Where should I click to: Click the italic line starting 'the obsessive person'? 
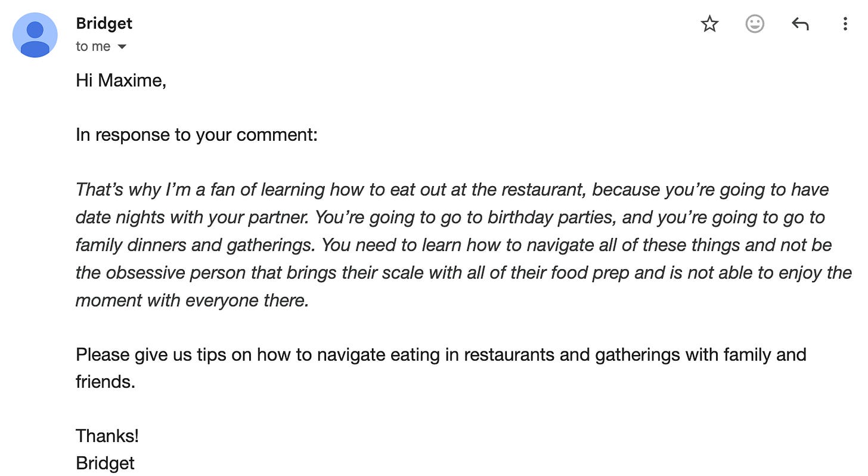[464, 273]
